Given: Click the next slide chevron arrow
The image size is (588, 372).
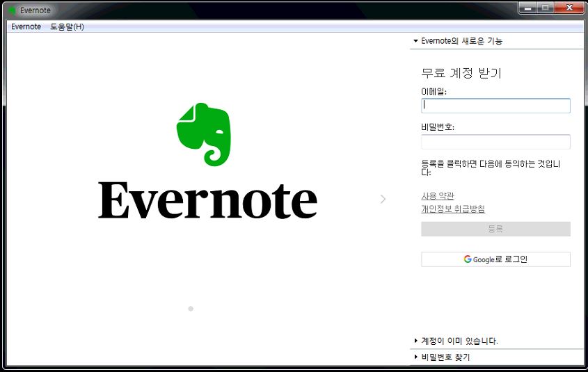Looking at the screenshot, I should tap(383, 199).
